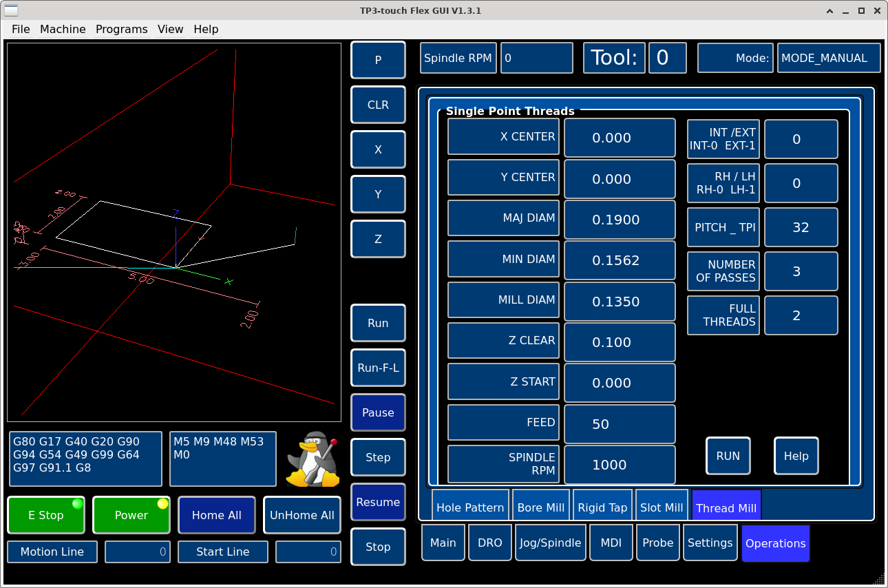
Task: Open the Programs menu
Action: 121,29
